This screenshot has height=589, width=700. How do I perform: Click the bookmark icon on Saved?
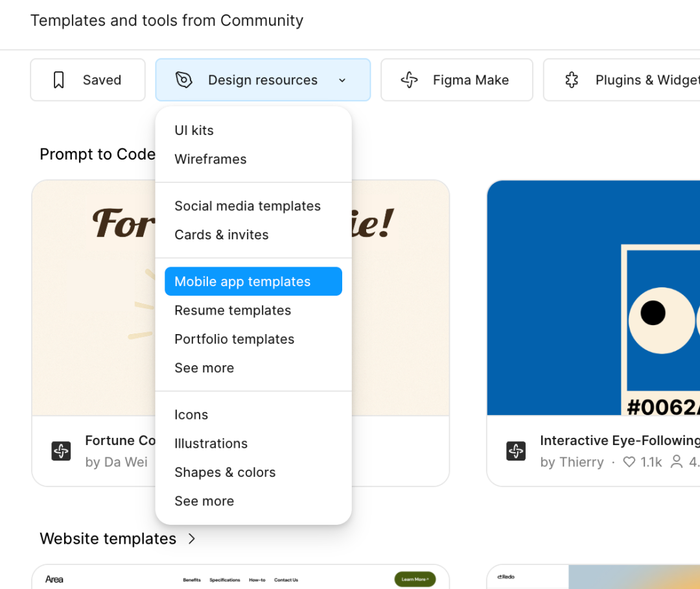click(x=58, y=80)
